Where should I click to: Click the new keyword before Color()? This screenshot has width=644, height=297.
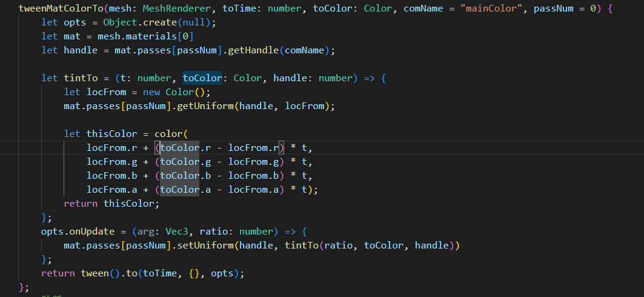151,92
